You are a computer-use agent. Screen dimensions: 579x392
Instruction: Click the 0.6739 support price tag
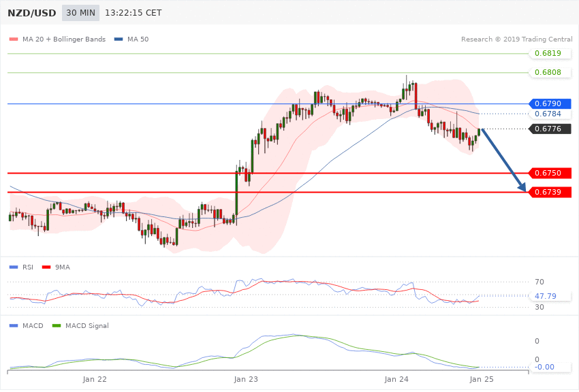(550, 193)
